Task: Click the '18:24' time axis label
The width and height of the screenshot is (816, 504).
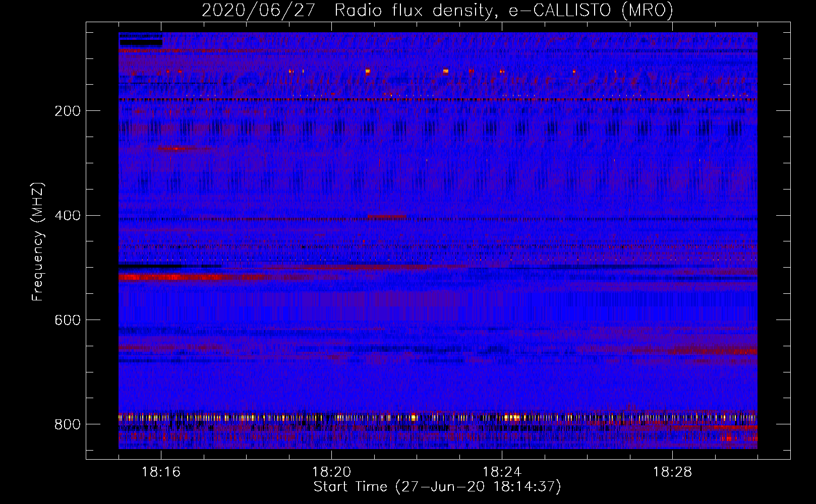Action: tap(502, 472)
